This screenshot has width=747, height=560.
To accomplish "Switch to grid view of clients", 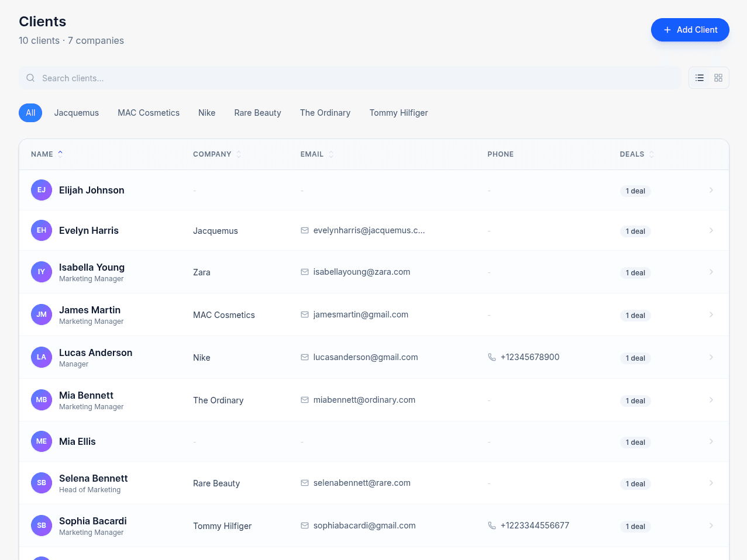I will pyautogui.click(x=718, y=77).
